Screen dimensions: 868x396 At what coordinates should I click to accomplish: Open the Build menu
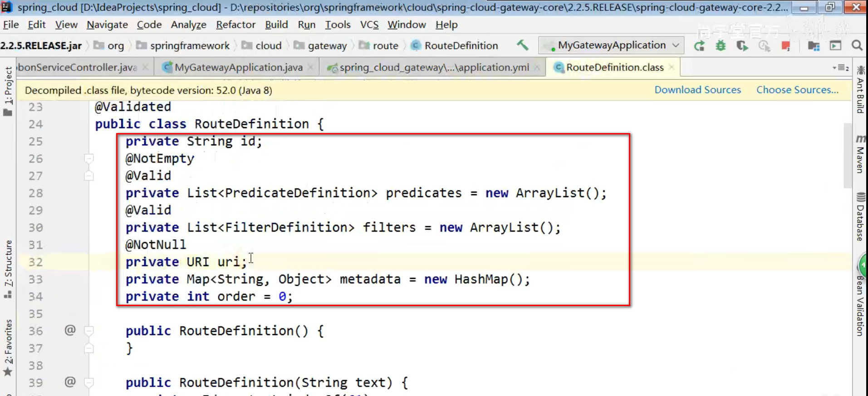(276, 25)
